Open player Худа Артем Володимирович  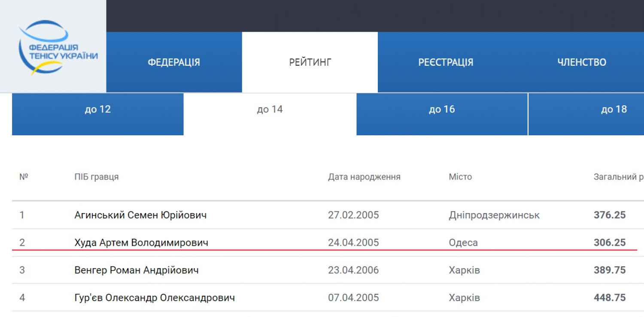141,243
